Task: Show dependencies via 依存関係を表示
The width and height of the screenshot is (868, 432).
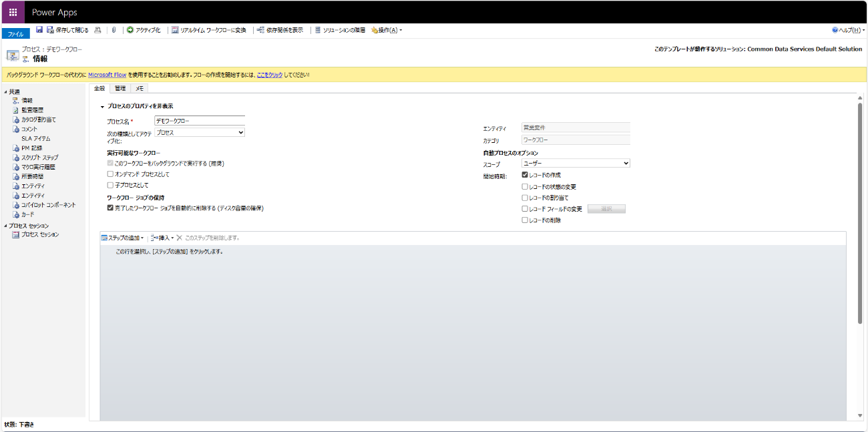Action: click(x=280, y=30)
